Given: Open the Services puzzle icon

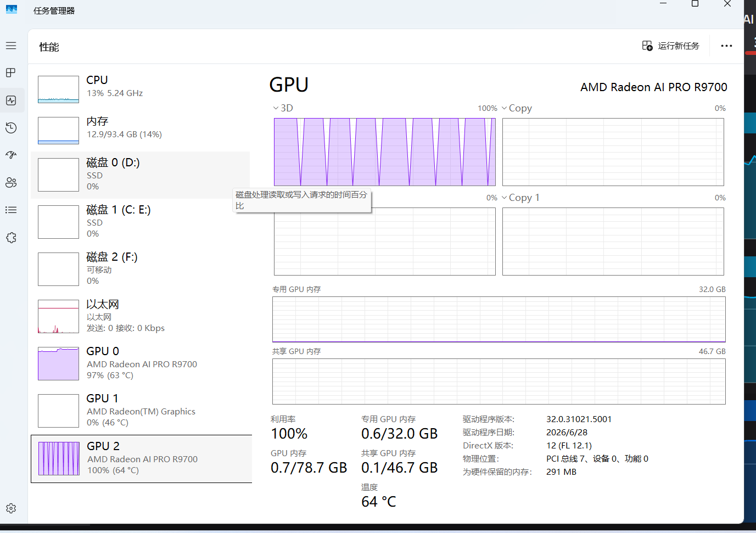Looking at the screenshot, I should 11,238.
